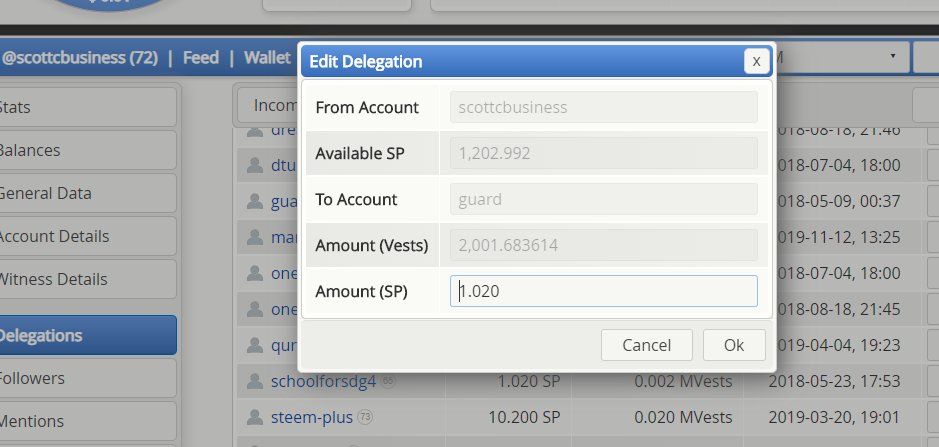Click the user icon in the gua row
Screen dimensions: 939x447
[x=255, y=201]
